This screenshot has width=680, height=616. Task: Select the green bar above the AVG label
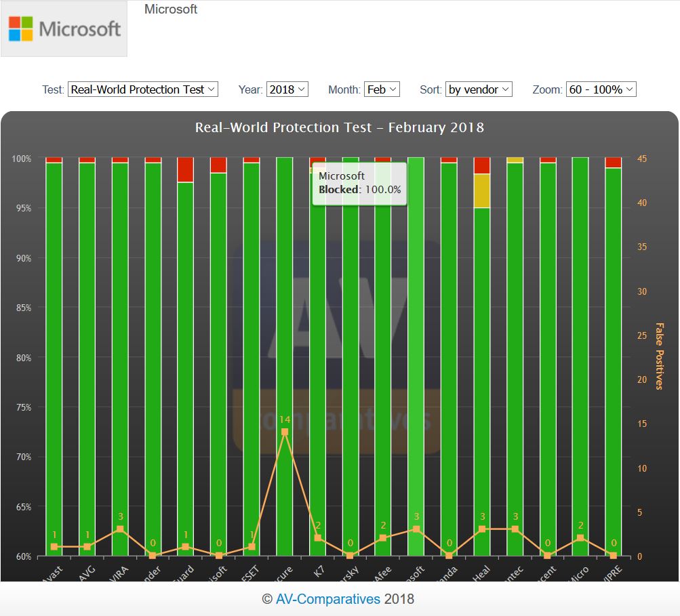pyautogui.click(x=87, y=359)
